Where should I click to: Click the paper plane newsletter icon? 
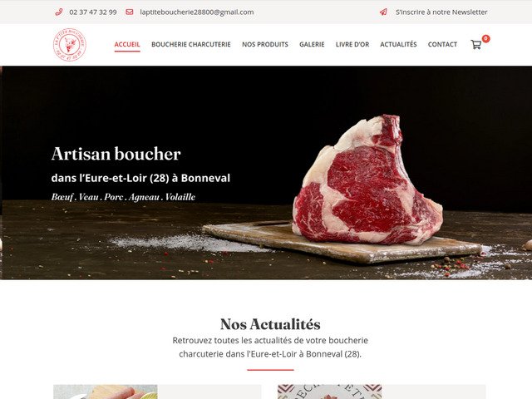click(x=383, y=12)
